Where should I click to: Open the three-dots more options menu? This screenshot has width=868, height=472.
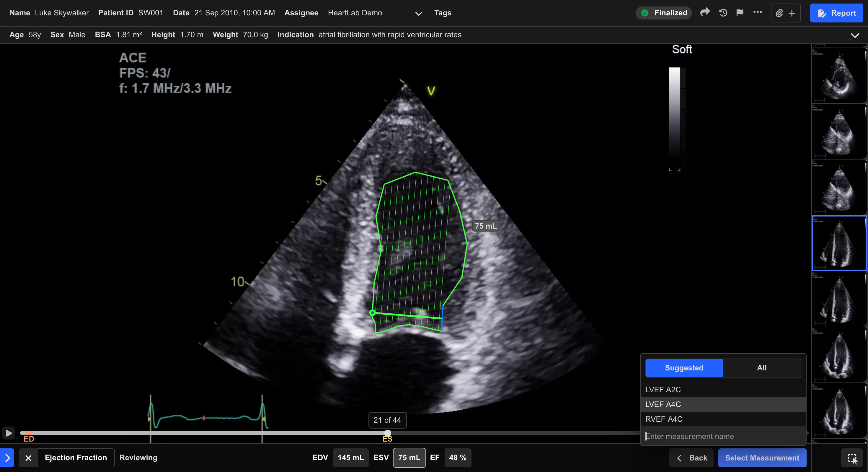(758, 12)
